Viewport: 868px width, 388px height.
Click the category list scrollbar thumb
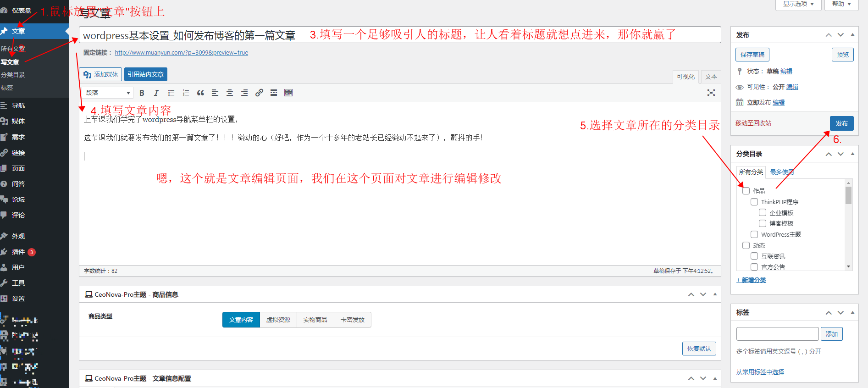coord(849,195)
